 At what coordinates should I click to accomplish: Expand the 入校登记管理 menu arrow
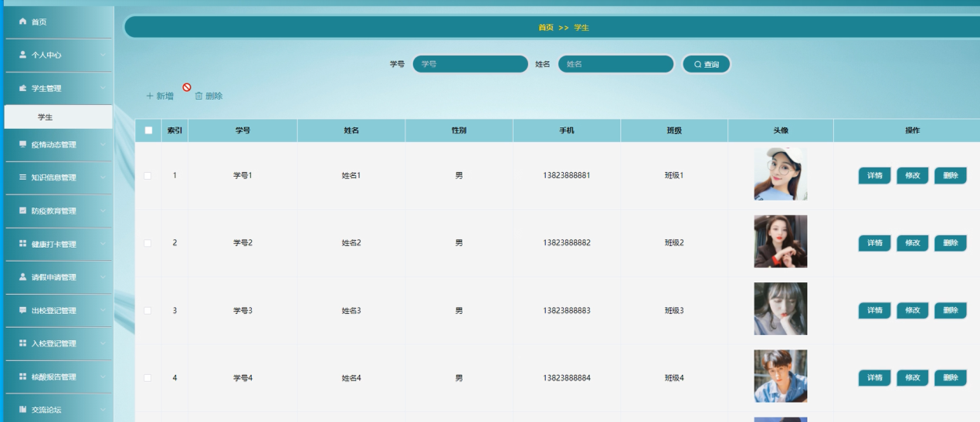tap(103, 343)
